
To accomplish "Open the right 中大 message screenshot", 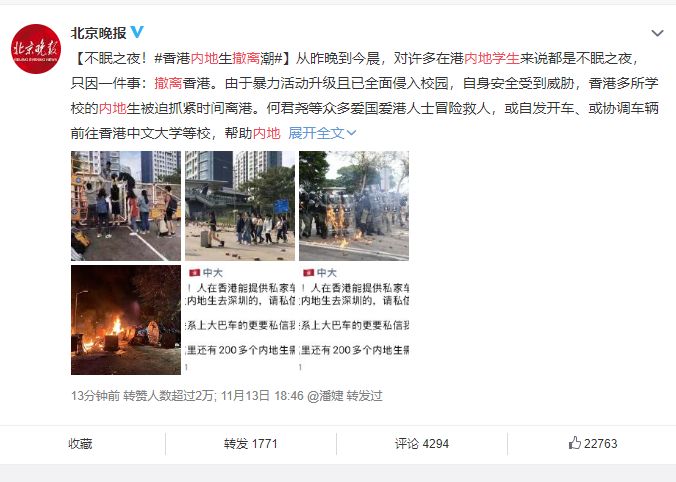I will (x=354, y=320).
